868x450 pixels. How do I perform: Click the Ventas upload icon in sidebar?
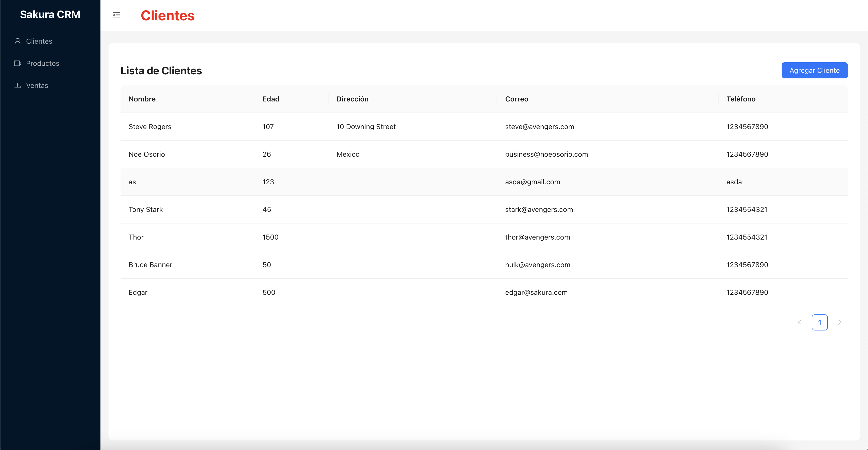[x=18, y=86]
